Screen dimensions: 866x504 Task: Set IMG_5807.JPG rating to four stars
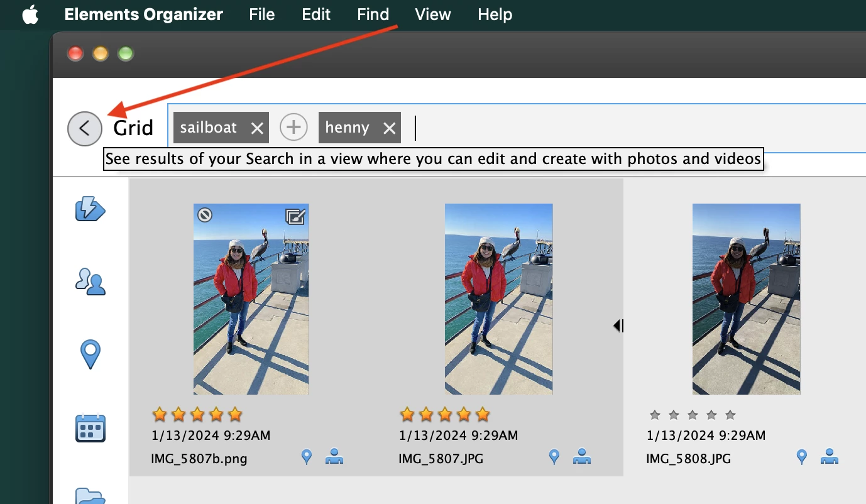pos(464,414)
